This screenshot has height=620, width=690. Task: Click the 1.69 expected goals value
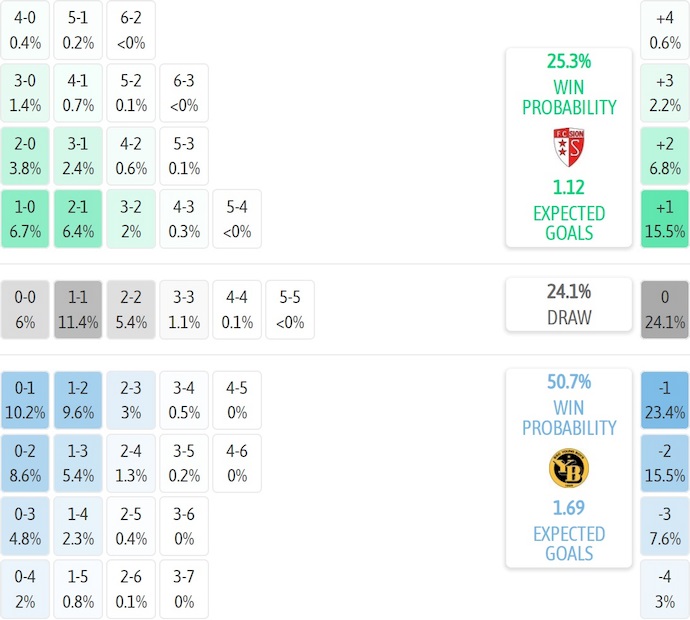click(568, 507)
